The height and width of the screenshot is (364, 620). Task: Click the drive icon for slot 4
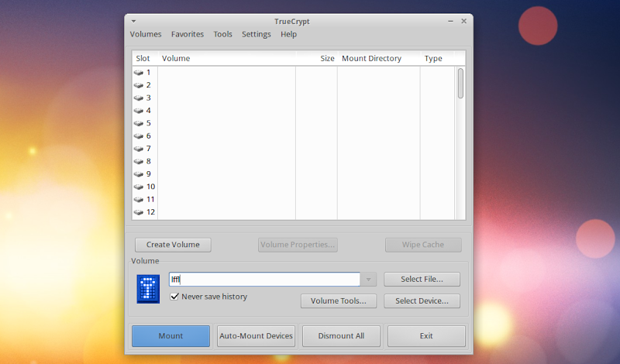click(x=139, y=111)
